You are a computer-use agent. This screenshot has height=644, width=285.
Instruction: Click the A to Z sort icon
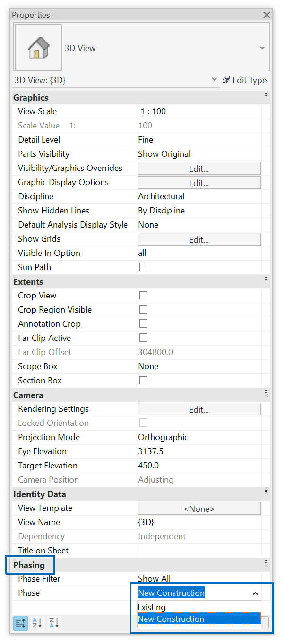click(x=37, y=623)
